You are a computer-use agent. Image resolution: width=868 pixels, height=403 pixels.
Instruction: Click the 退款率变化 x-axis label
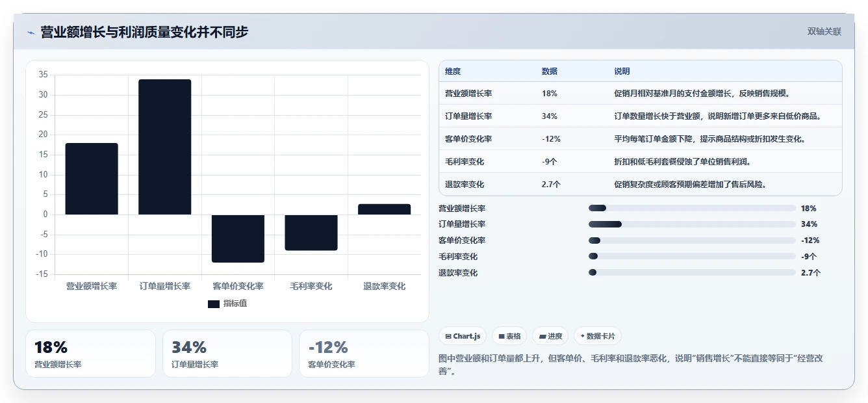click(384, 286)
